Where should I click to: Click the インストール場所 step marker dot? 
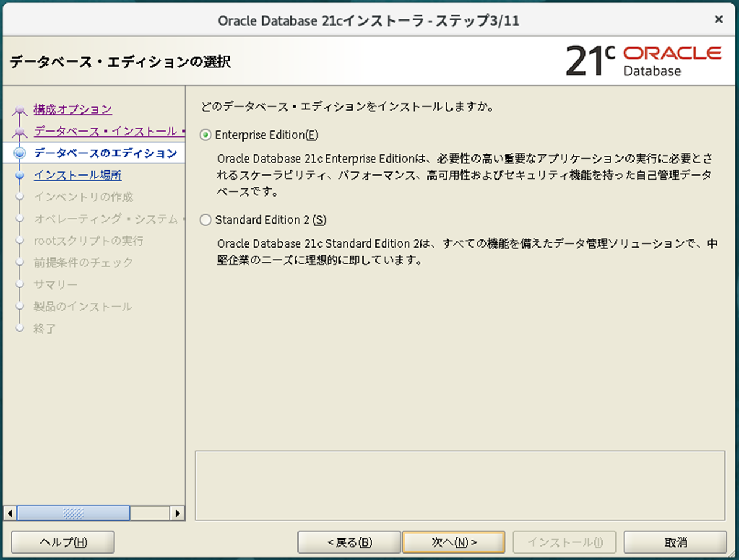[x=20, y=175]
